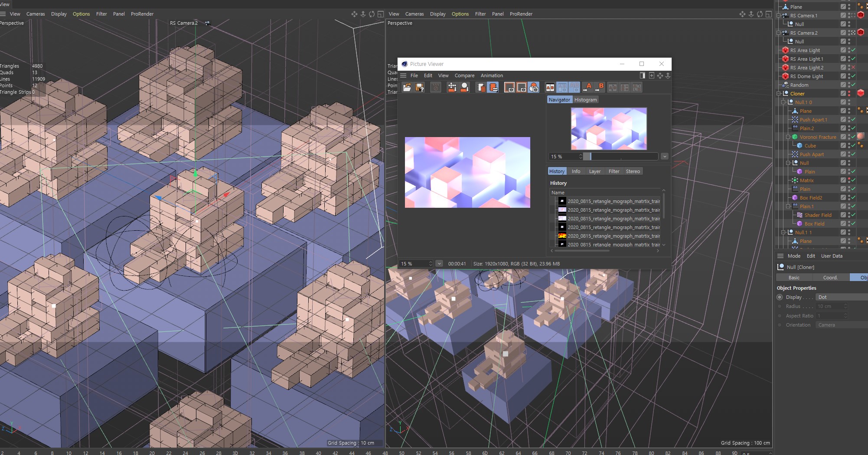Open right viewport ProRender menu
868x455 pixels.
pyautogui.click(x=521, y=14)
